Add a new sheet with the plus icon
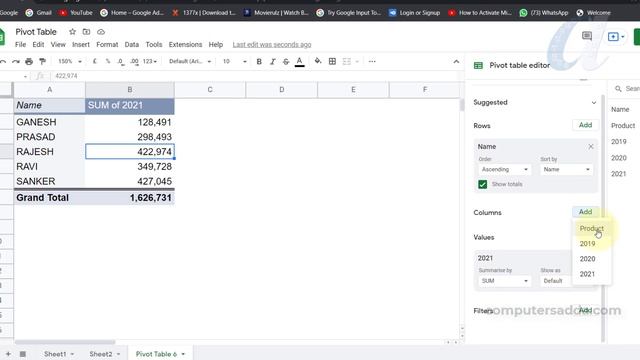640x360 pixels. 8,354
